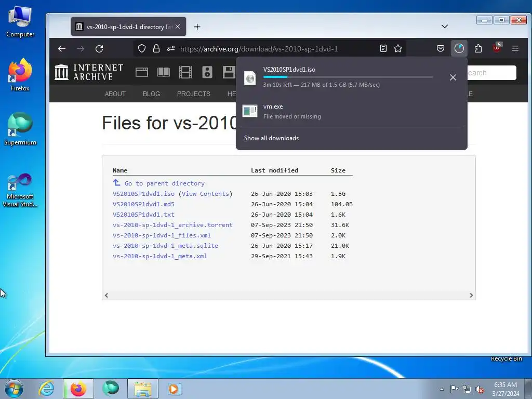This screenshot has height=399, width=532.
Task: Click the Firefox taskbar button
Action: 78,389
